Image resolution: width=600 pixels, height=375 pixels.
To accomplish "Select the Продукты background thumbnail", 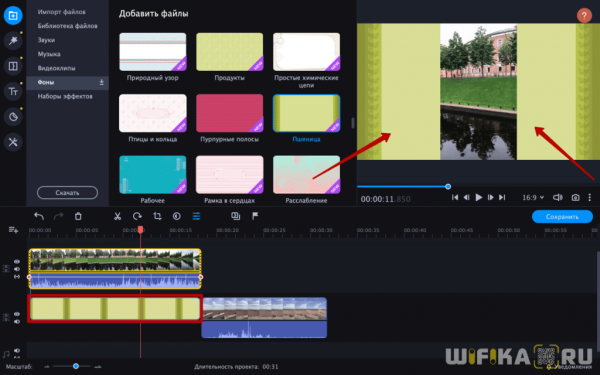I will [x=230, y=52].
